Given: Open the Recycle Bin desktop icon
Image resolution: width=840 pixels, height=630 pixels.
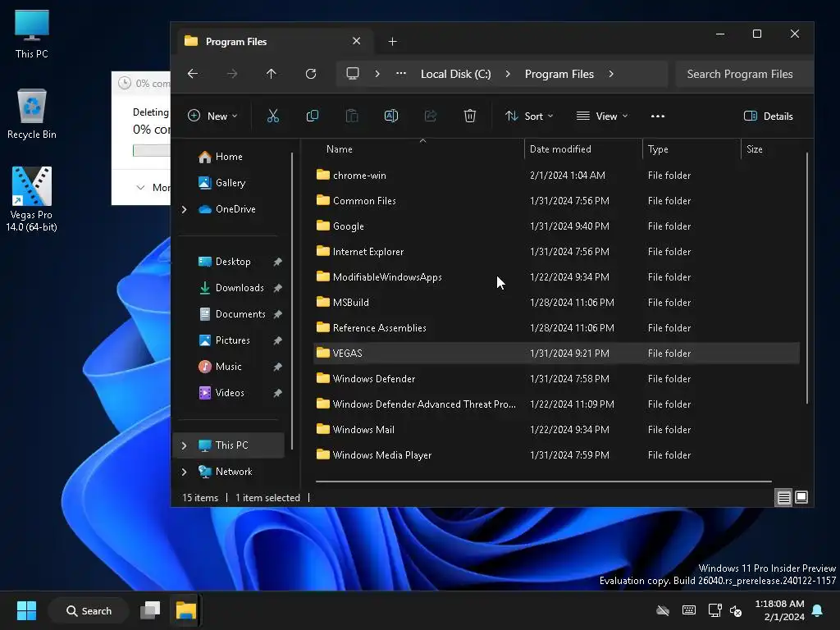Looking at the screenshot, I should pos(32,114).
